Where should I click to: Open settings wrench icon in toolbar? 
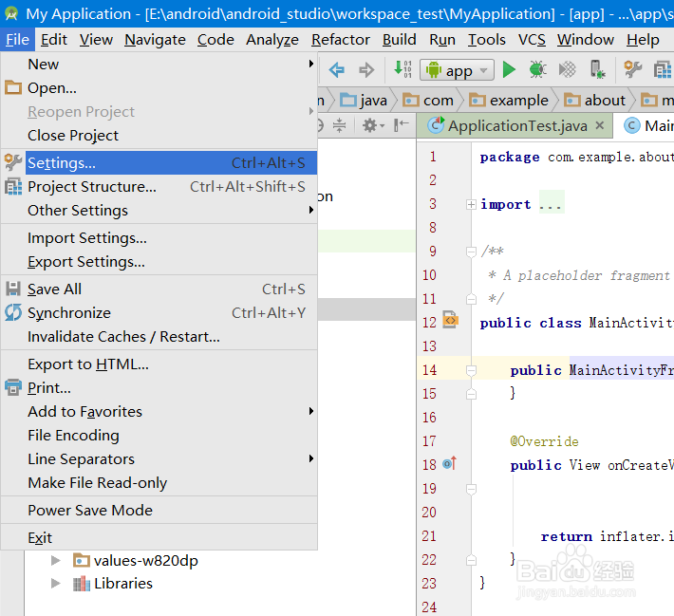point(633,69)
